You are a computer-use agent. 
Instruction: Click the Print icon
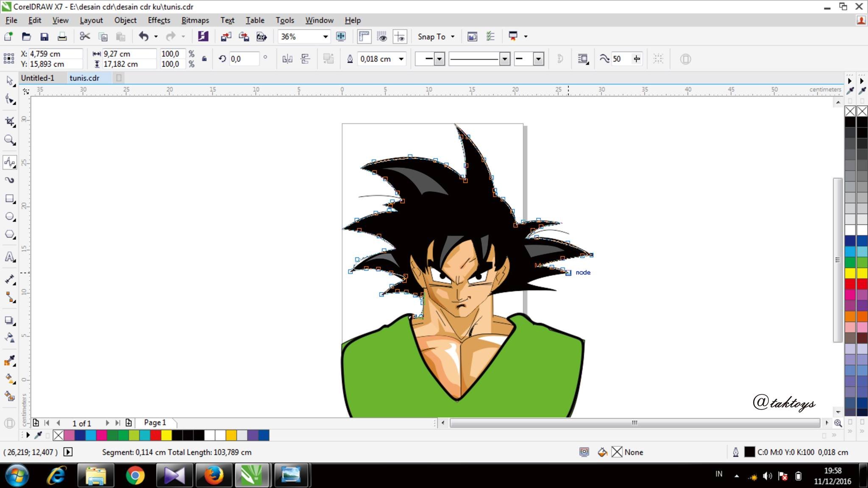tap(62, 36)
